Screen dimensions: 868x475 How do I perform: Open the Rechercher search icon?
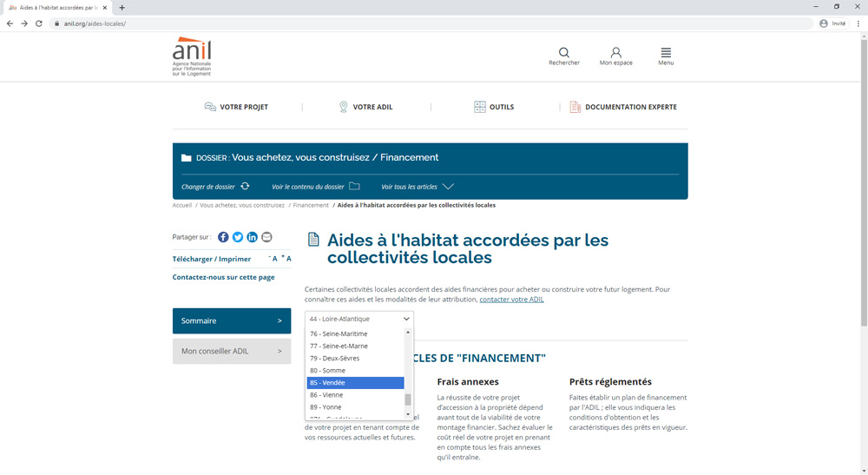coord(564,56)
